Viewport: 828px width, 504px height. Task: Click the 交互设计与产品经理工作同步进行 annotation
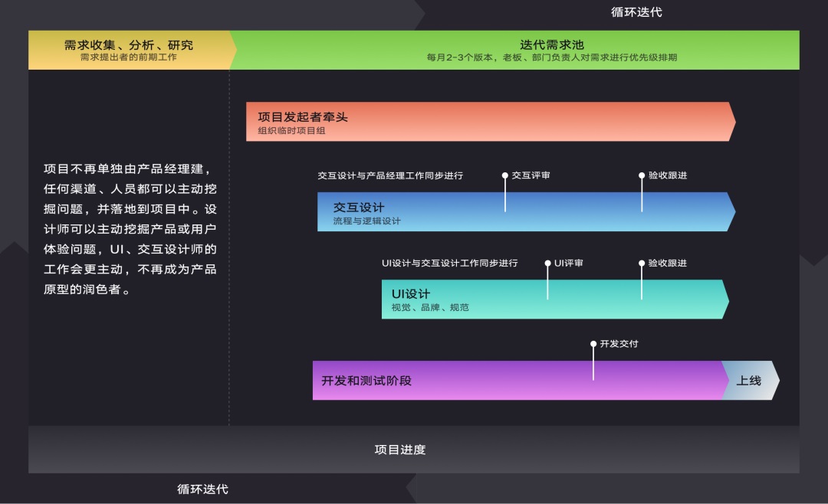tap(389, 175)
